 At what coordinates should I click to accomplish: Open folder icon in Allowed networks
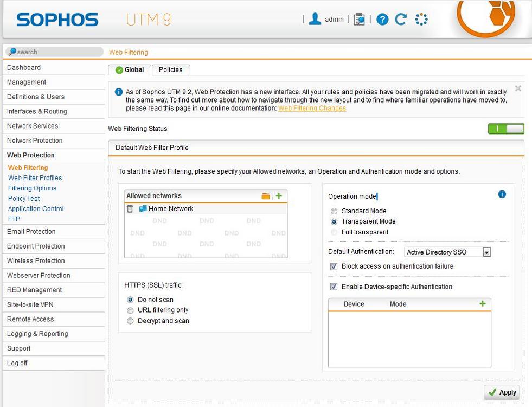[x=266, y=196]
